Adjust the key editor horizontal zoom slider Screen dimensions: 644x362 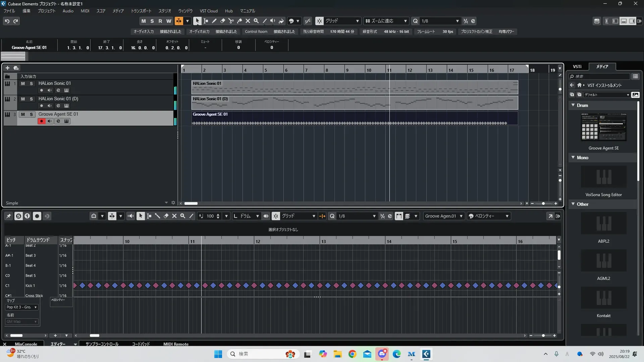point(543,336)
